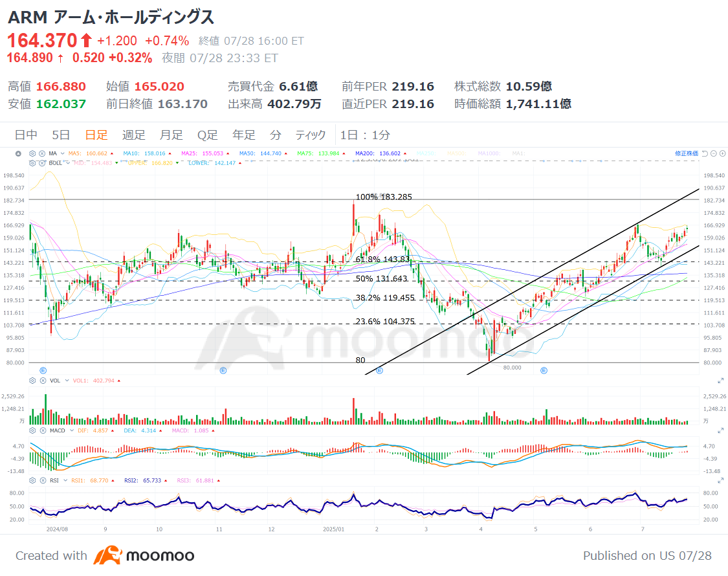This screenshot has width=728, height=576.
Task: Open VOL indicator settings gear
Action: 32,381
